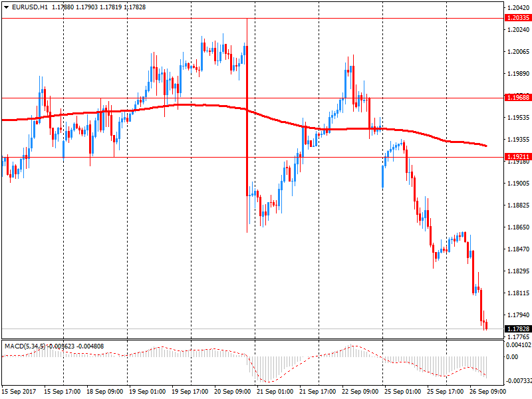Image resolution: width=532 pixels, height=399 pixels.
Task: Click the dropdown triangle beside EURUSD,H1
Action: [x=6, y=7]
